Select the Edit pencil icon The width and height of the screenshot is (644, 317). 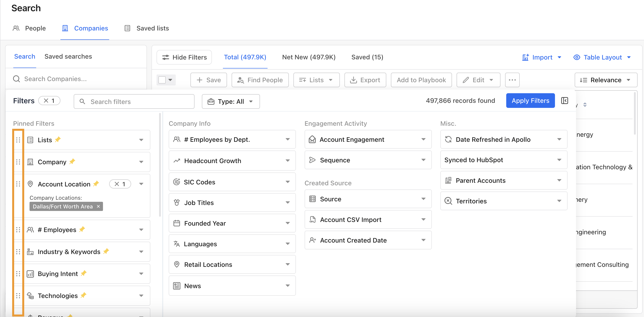[465, 80]
